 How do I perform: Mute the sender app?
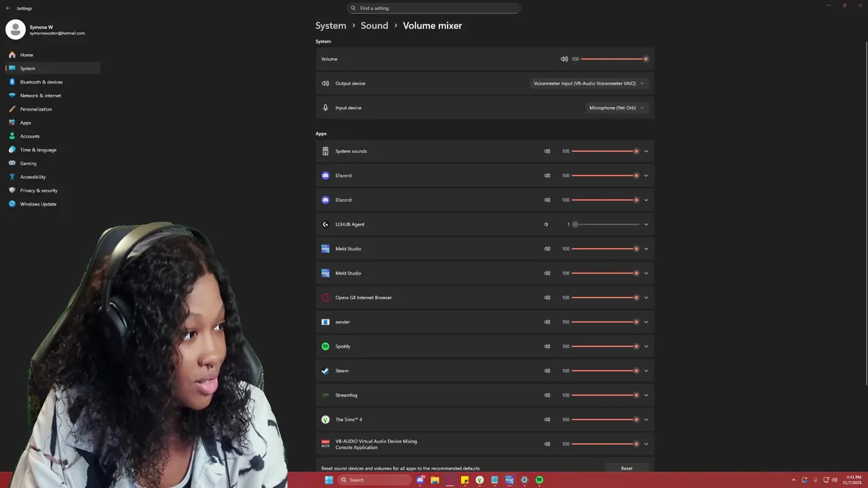tap(547, 322)
